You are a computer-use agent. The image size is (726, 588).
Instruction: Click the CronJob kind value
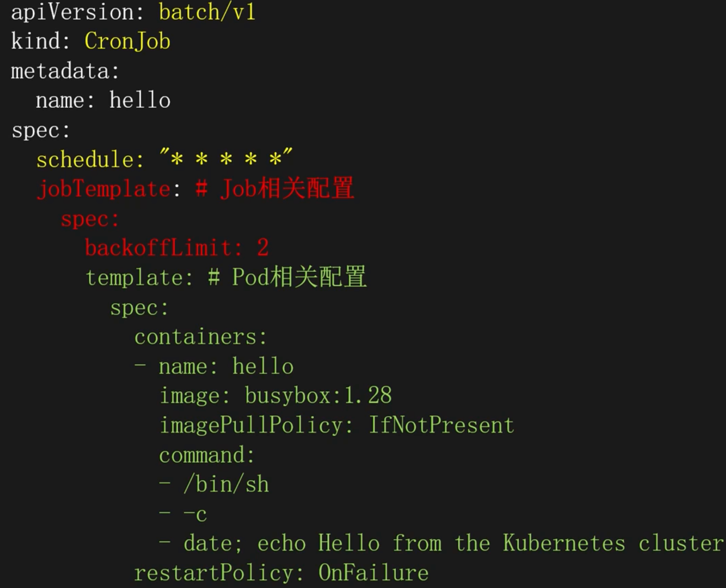(127, 41)
